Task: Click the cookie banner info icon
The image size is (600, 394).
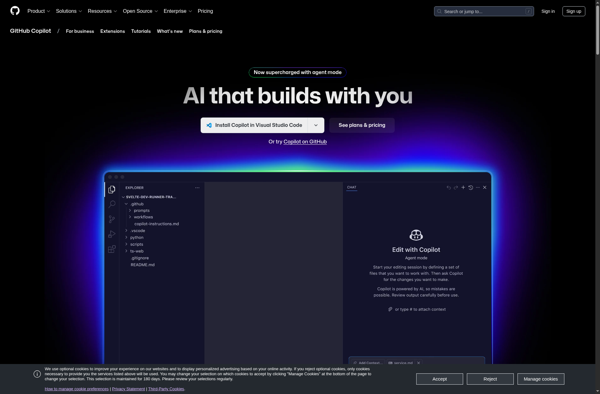Action: tap(37, 374)
